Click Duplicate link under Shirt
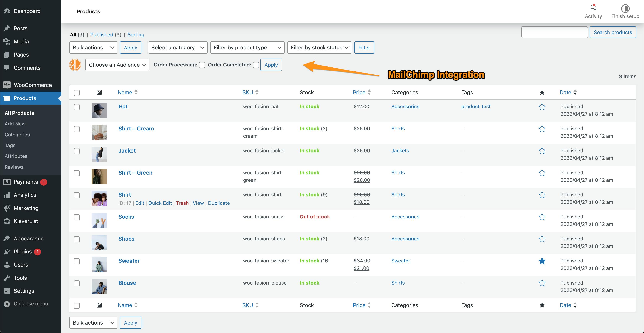Screen dimensions: 644x333 219,203
